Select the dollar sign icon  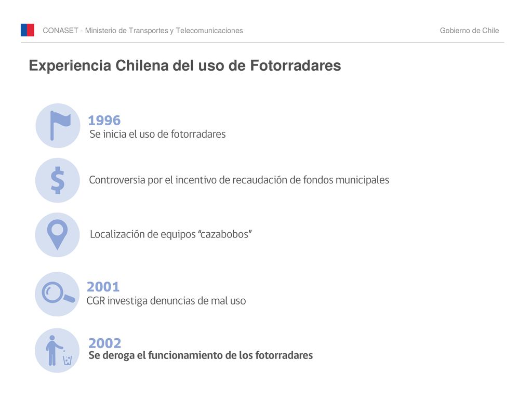coord(58,180)
